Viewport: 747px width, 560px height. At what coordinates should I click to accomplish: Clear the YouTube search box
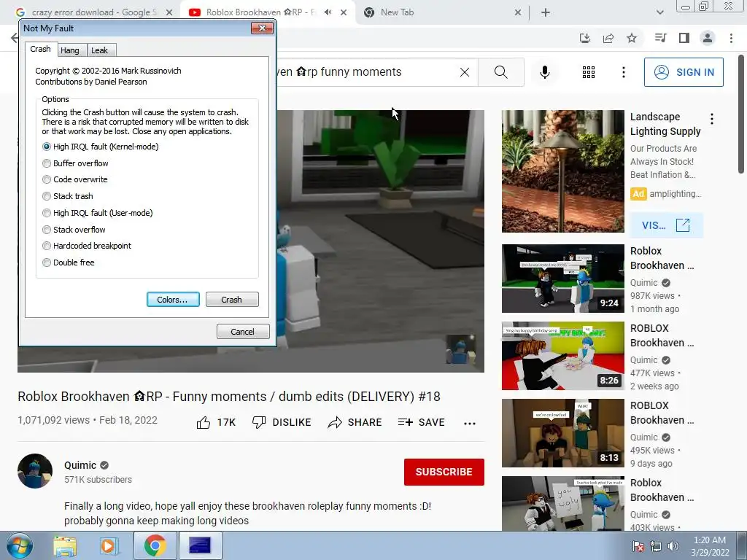tap(465, 72)
